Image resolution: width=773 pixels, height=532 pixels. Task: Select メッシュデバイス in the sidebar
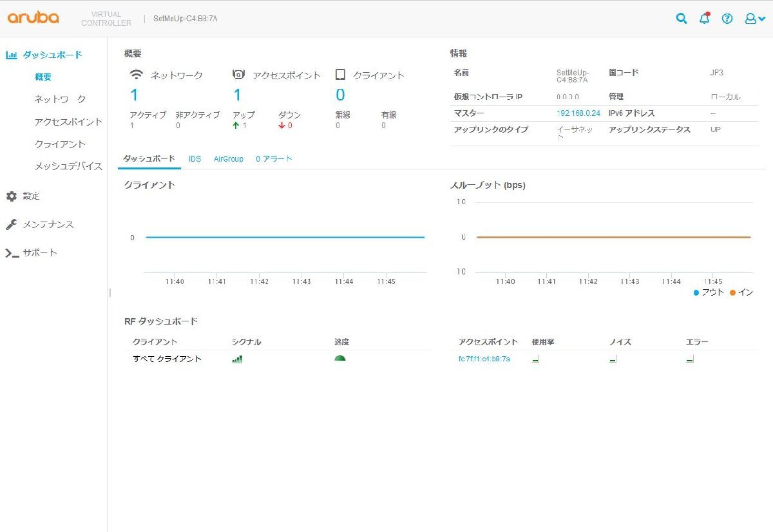pos(68,166)
